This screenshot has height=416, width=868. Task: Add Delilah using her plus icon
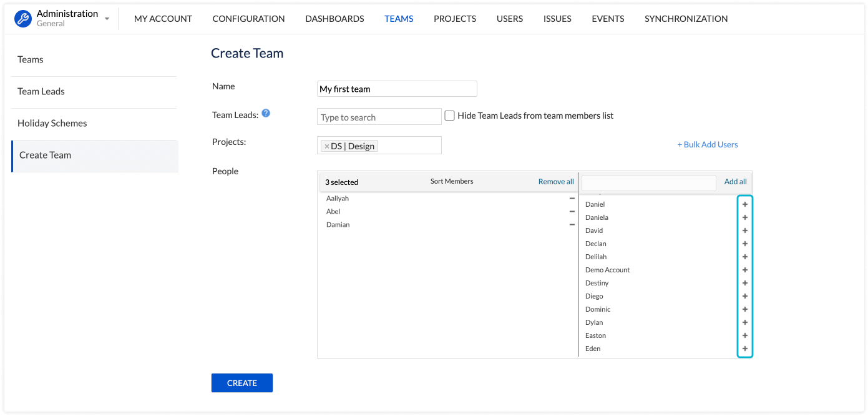coord(744,257)
